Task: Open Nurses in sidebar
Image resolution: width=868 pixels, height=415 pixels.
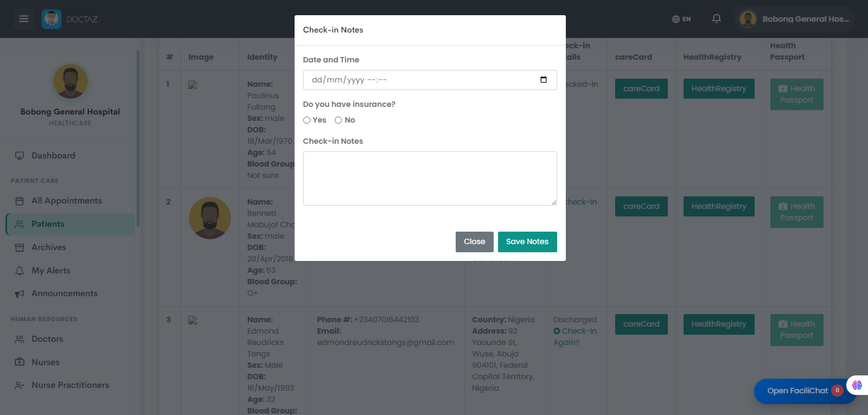Action: point(71,362)
